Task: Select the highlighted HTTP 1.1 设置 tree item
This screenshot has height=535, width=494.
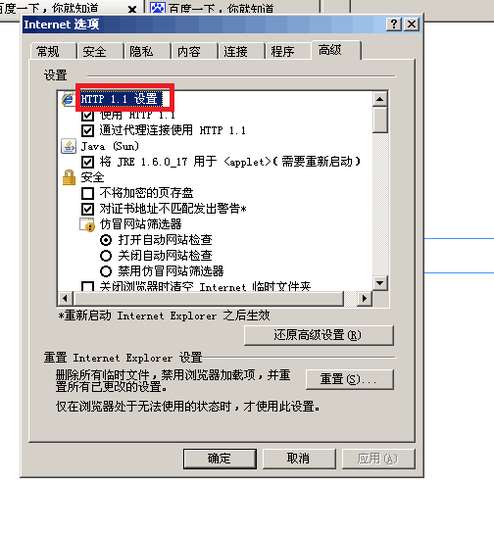Action: [121, 99]
